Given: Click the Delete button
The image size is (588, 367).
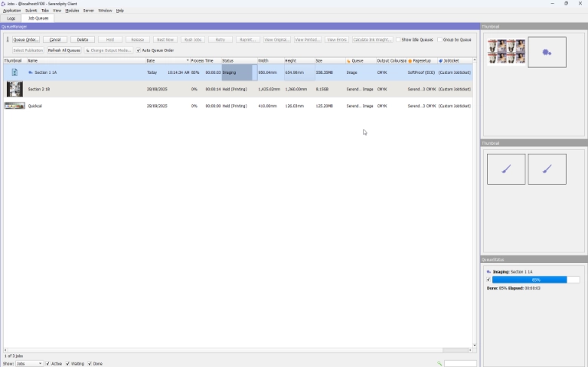Looking at the screenshot, I should [x=82, y=39].
